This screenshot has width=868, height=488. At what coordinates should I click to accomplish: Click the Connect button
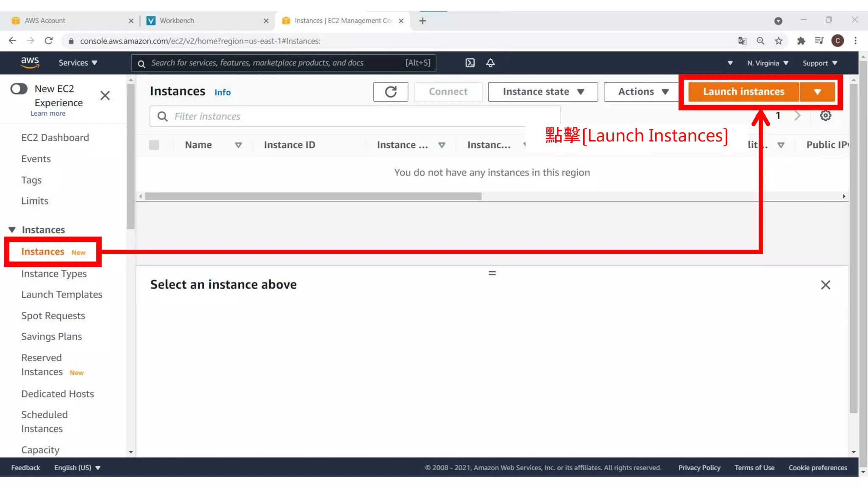[448, 91]
